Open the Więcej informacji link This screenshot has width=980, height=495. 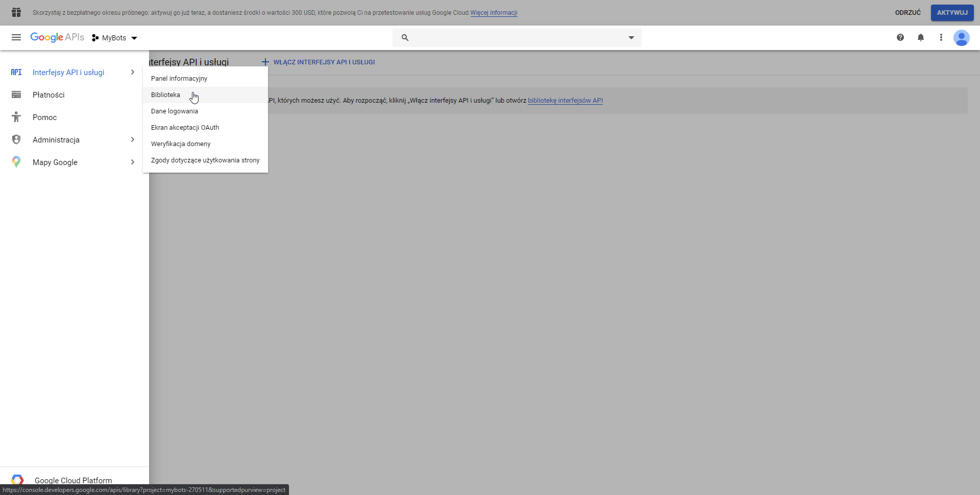(x=494, y=13)
